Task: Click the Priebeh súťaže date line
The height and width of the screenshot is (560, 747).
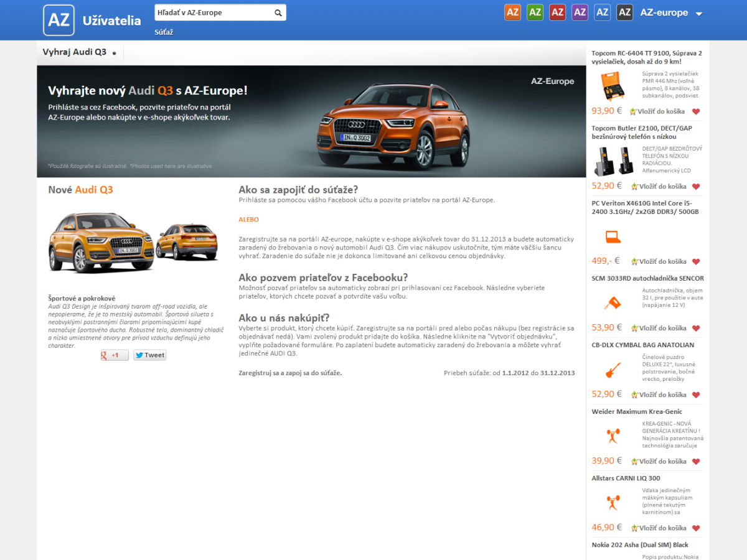Action: click(509, 373)
